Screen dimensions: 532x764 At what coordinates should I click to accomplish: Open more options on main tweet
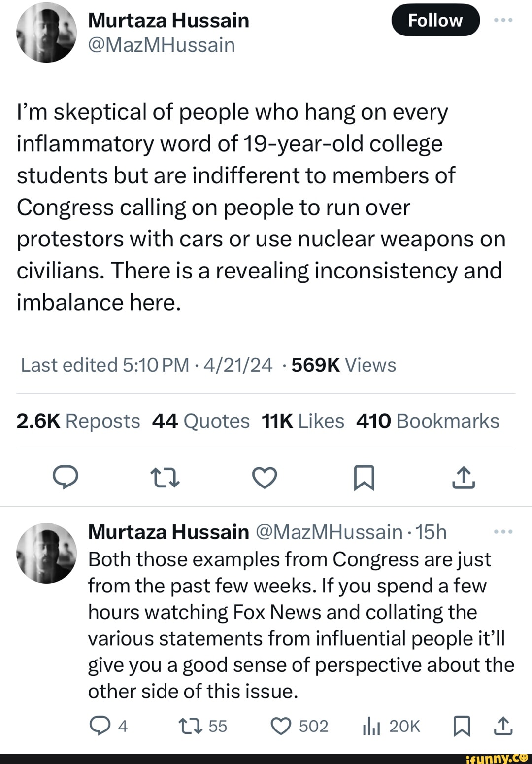pos(503,20)
